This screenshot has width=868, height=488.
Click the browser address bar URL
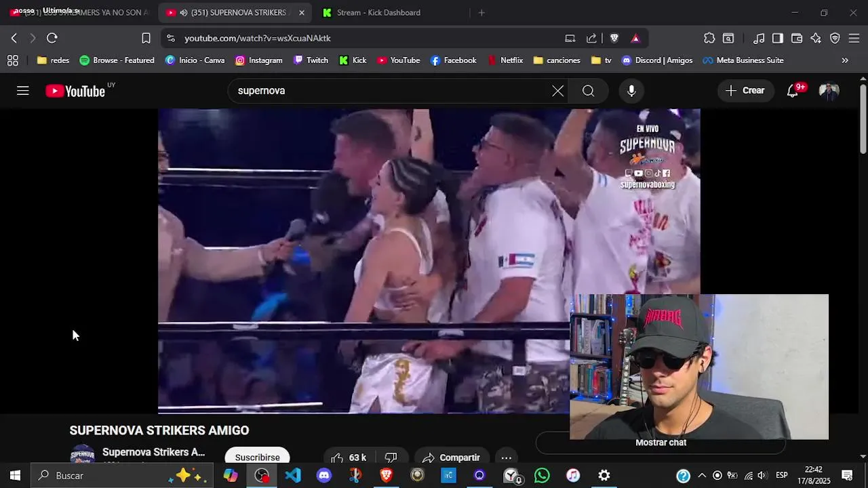[x=258, y=38]
